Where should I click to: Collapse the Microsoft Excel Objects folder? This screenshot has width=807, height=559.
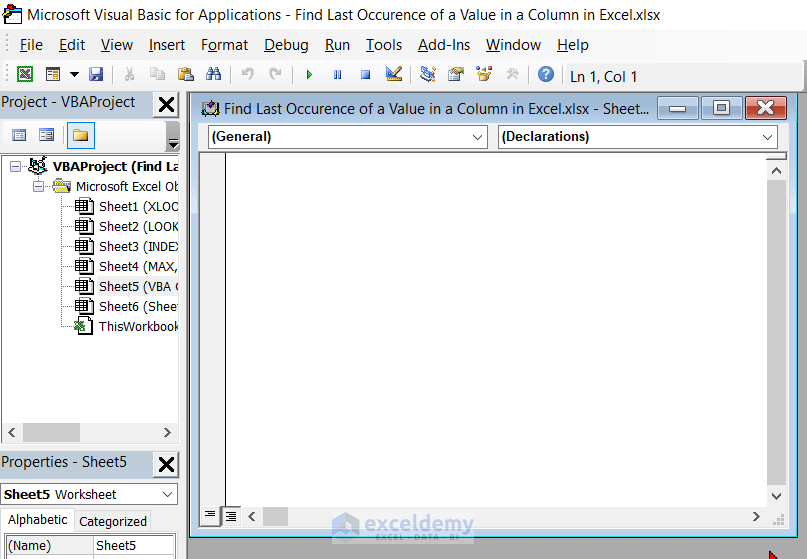coord(39,186)
